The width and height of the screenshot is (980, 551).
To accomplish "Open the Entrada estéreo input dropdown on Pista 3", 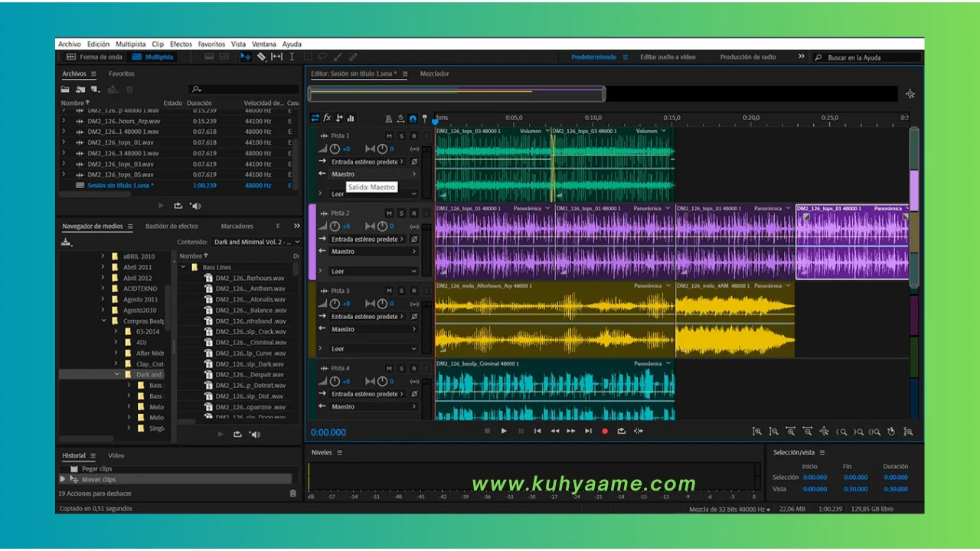I will (x=367, y=316).
